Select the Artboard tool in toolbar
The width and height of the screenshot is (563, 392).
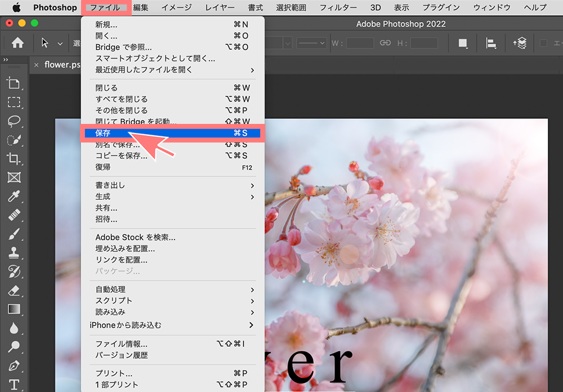(x=14, y=83)
